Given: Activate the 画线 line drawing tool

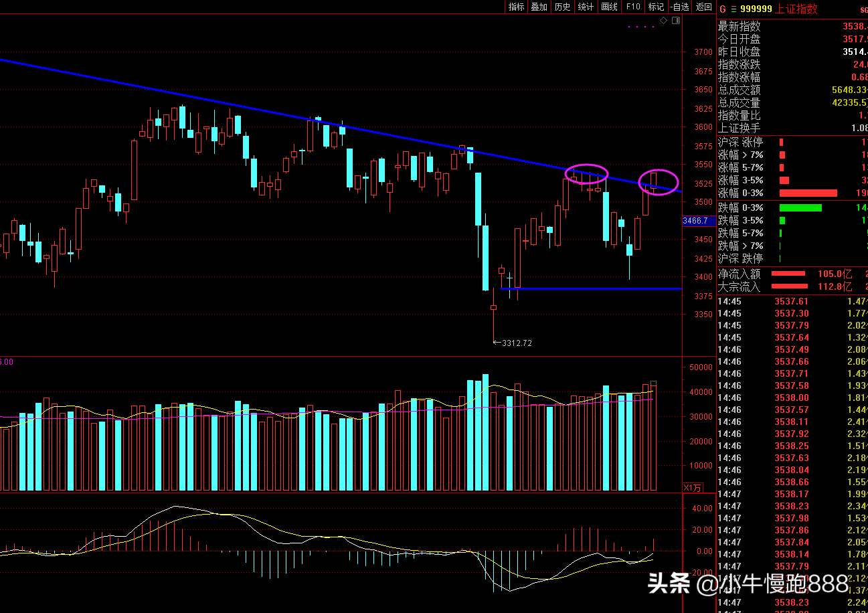Looking at the screenshot, I should tap(609, 7).
